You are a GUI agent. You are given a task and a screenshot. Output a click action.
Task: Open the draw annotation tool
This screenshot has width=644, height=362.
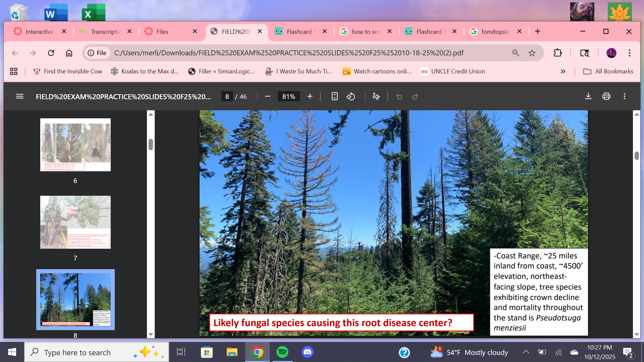(x=376, y=97)
